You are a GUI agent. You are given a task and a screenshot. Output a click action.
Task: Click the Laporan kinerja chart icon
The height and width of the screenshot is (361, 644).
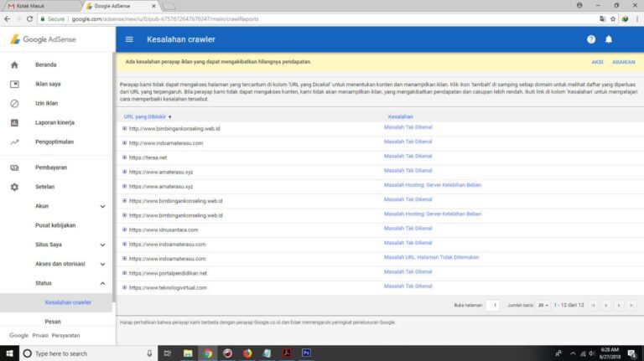click(14, 122)
